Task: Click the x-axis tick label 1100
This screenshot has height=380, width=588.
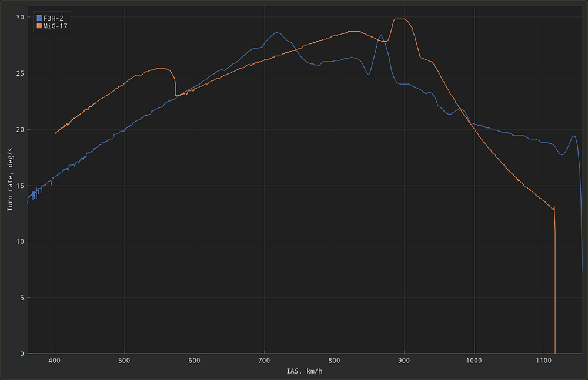Action: (544, 361)
